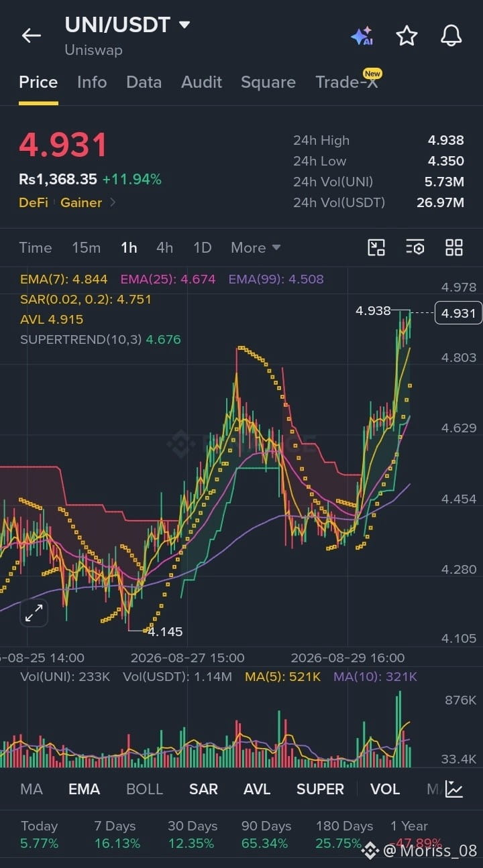
Task: Select the 15m timeframe
Action: tap(87, 247)
